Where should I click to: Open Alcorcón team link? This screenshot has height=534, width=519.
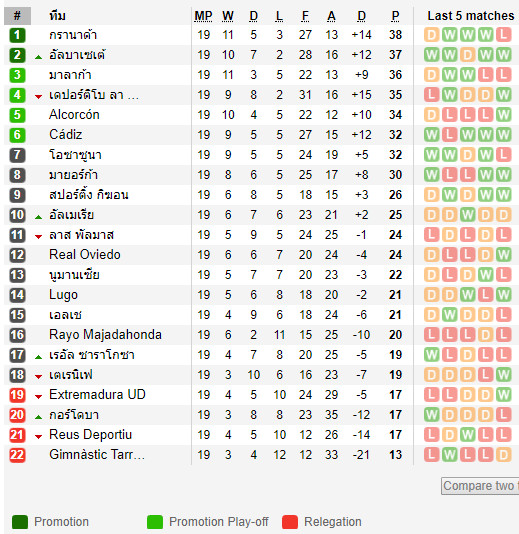[x=74, y=115]
